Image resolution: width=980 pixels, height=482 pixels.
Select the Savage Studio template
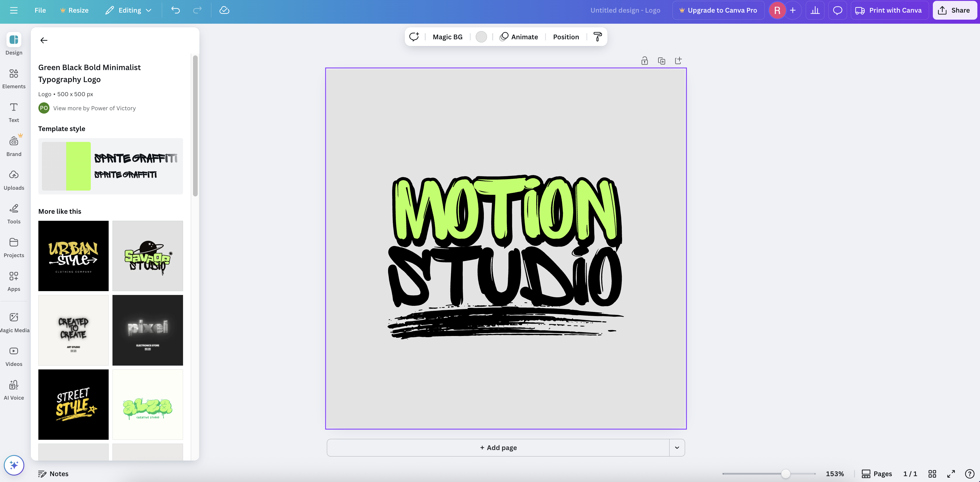click(148, 256)
